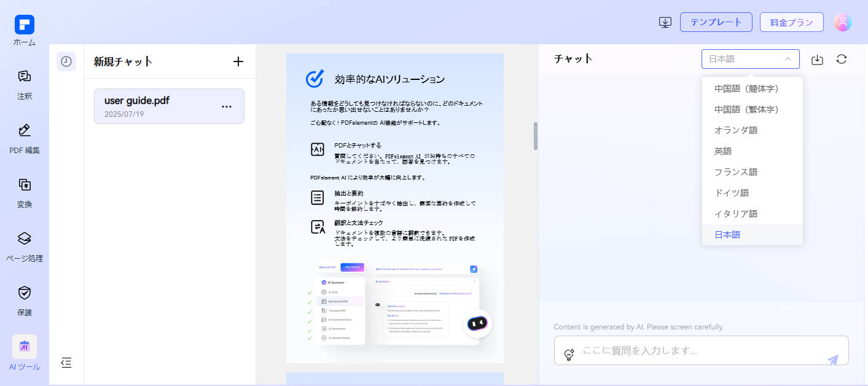The height and width of the screenshot is (386, 868).
Task: Refresh the chat with reload icon
Action: 842,60
